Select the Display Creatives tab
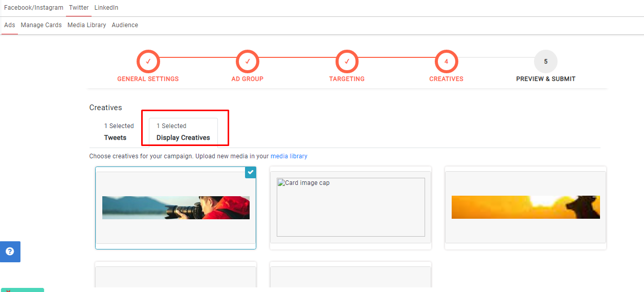This screenshot has height=292, width=644. click(x=183, y=132)
